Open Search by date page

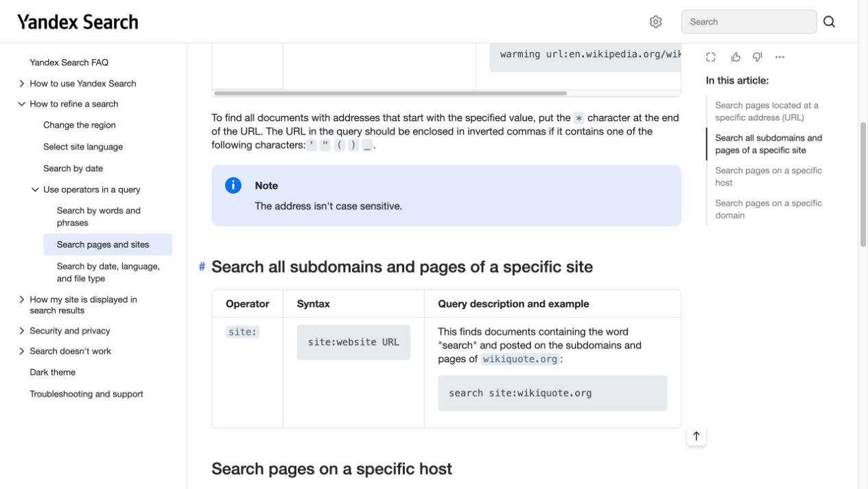tap(73, 168)
